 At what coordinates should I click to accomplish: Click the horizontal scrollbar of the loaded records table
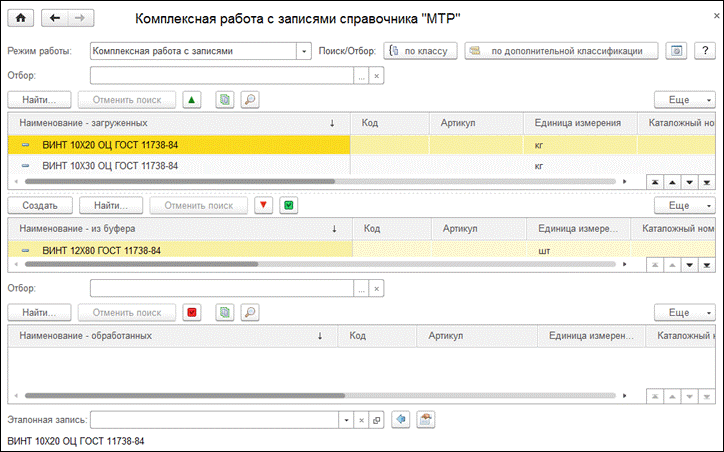320,181
